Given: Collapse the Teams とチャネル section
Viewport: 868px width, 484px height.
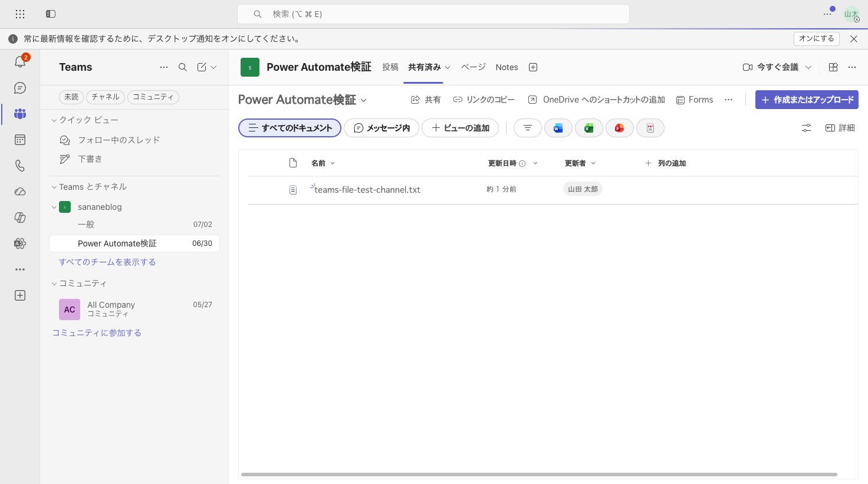Looking at the screenshot, I should click(54, 187).
